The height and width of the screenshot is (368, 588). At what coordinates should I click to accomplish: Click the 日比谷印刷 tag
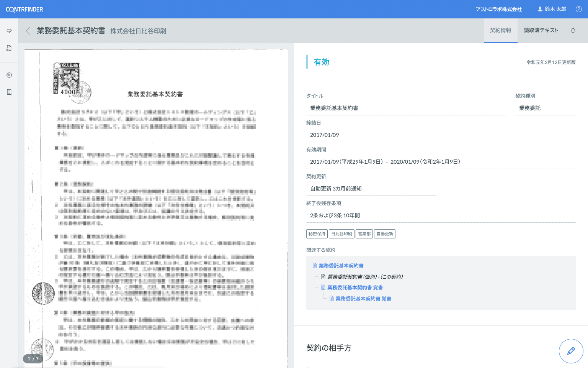click(341, 234)
